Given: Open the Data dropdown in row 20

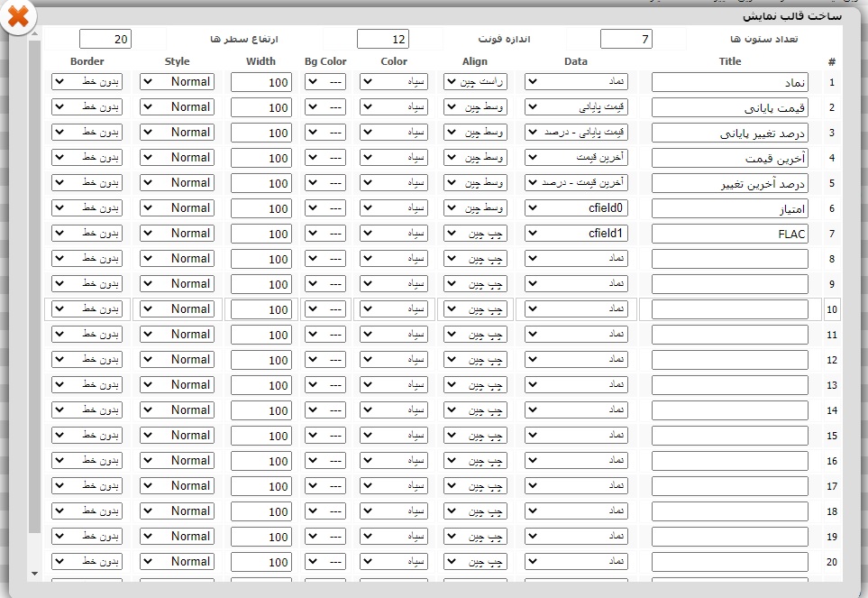Looking at the screenshot, I should pyautogui.click(x=576, y=561).
